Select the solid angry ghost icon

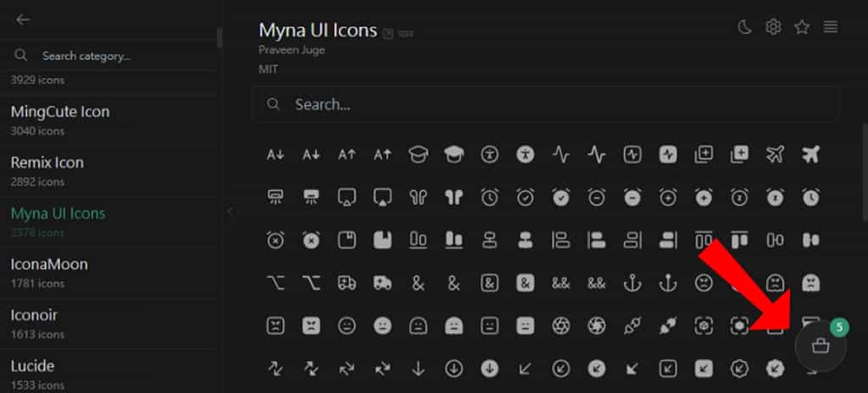coord(811,283)
